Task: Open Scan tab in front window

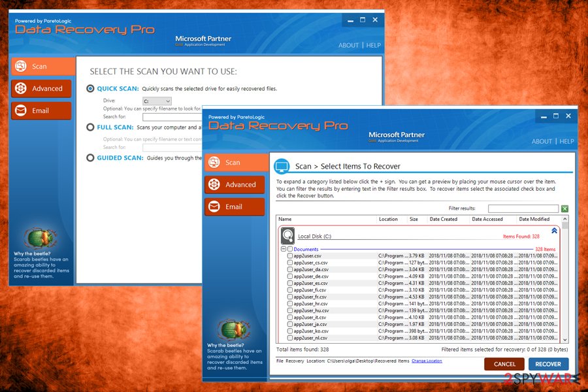Action: tap(237, 163)
